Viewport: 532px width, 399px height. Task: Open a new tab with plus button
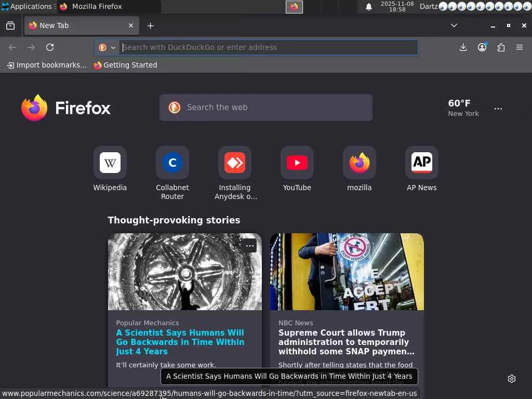coord(150,26)
